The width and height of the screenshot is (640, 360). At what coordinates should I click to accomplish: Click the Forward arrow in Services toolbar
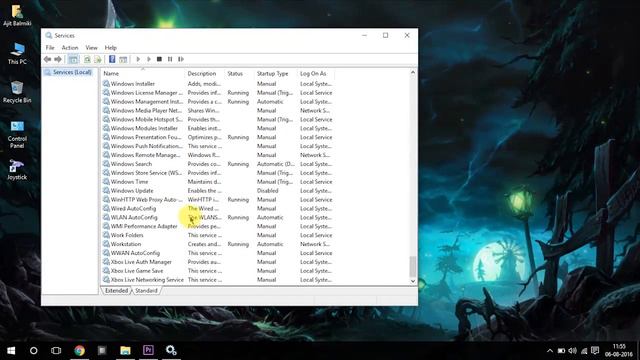[x=58, y=59]
